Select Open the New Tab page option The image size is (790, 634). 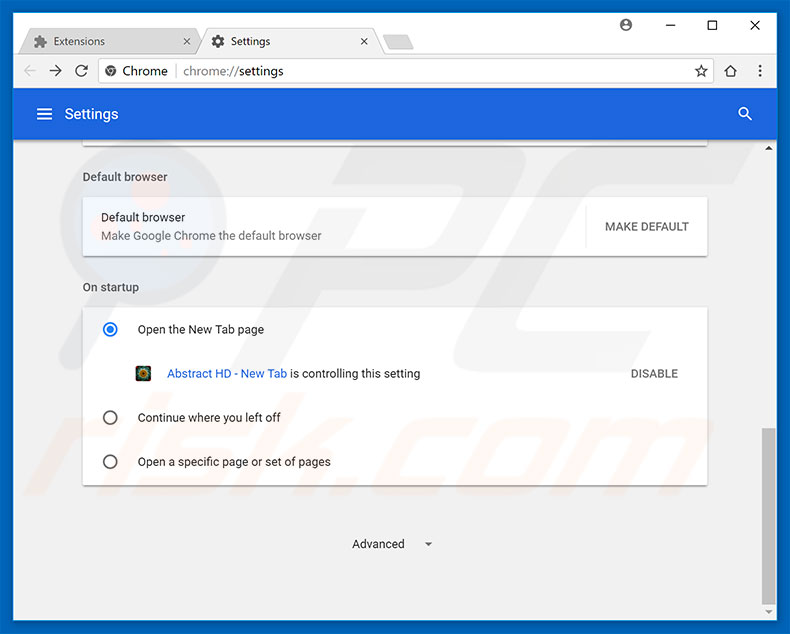(110, 330)
